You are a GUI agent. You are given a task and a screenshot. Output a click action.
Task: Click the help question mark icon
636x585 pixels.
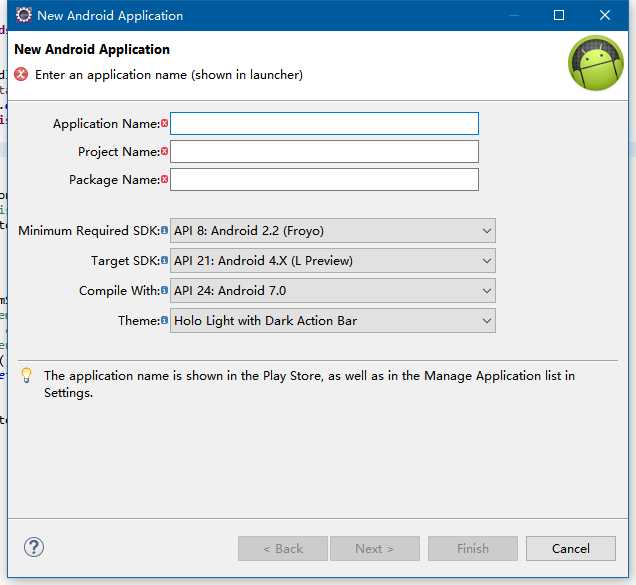tap(34, 547)
